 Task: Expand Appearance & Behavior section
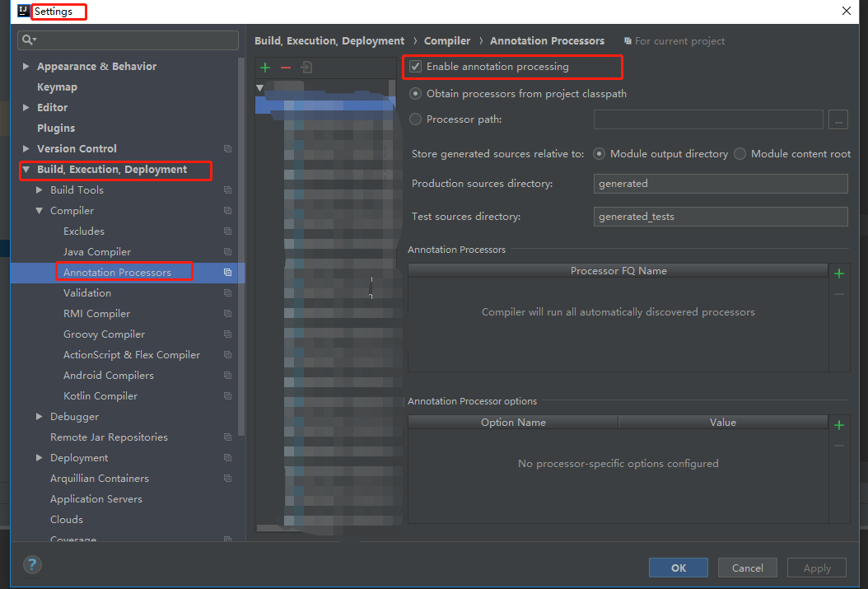[x=26, y=67]
